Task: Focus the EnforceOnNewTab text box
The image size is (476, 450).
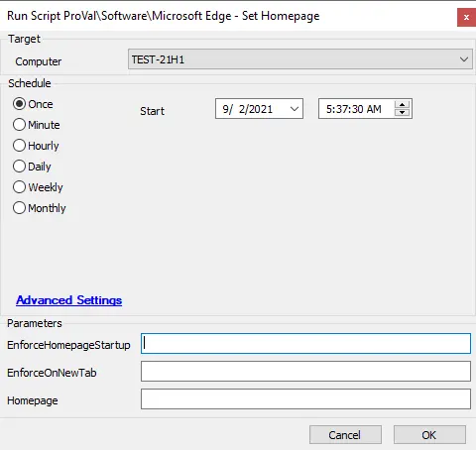Action: 305,372
